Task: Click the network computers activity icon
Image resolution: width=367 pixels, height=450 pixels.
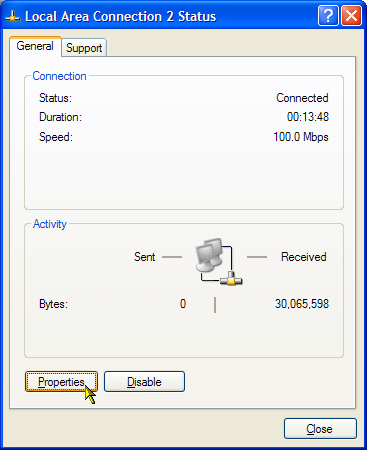Action: click(x=218, y=261)
